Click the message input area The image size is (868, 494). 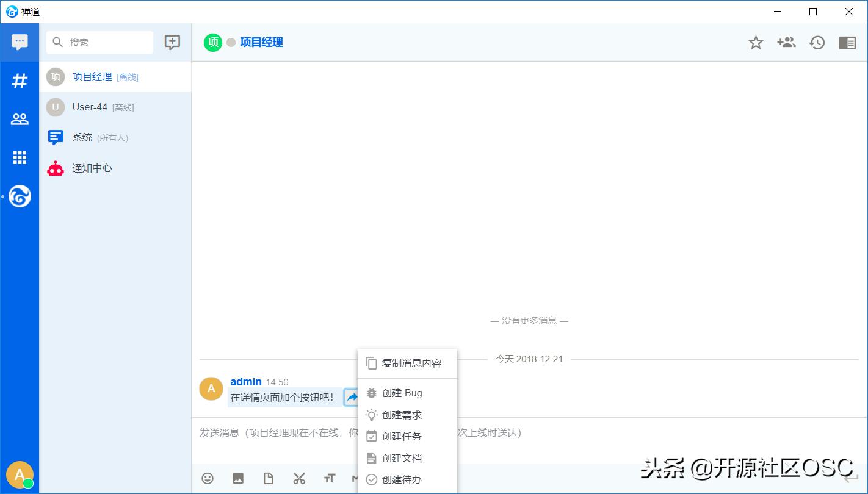[x=529, y=440]
